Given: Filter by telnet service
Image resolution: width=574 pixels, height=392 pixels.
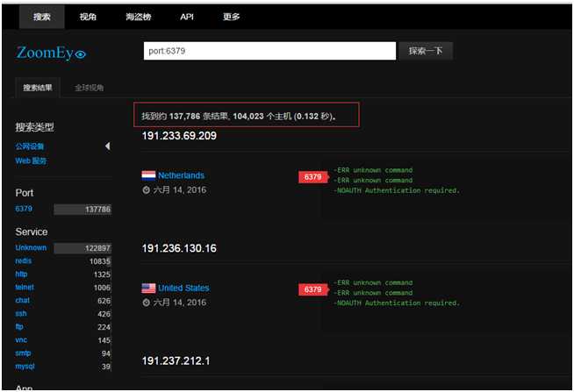Looking at the screenshot, I should [25, 288].
